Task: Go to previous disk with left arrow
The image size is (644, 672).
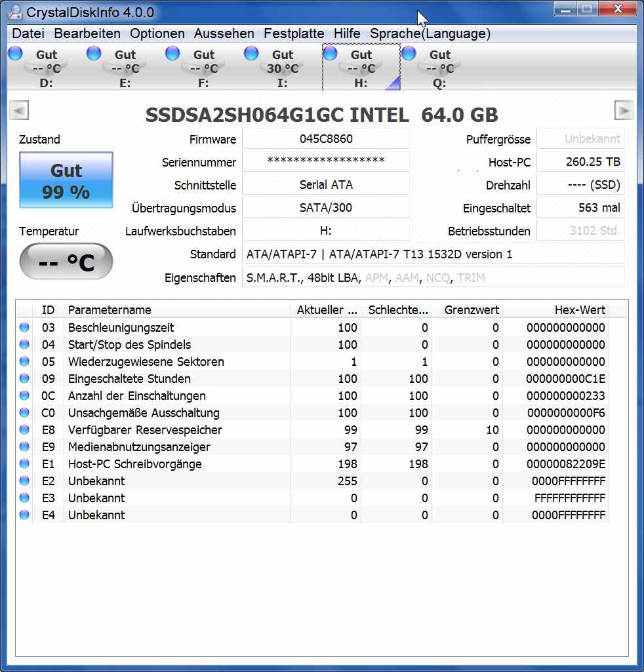Action: pos(19,111)
